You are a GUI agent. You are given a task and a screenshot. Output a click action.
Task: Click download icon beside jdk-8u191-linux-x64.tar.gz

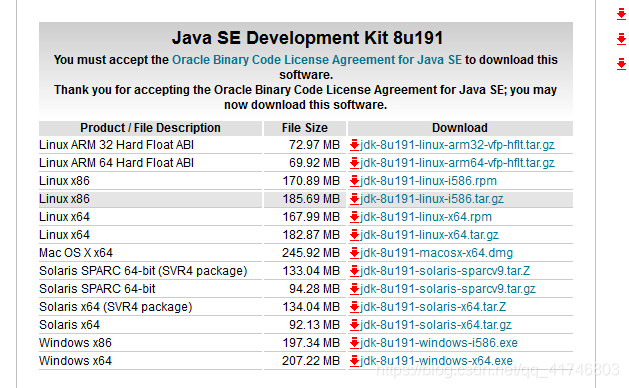pyautogui.click(x=354, y=235)
